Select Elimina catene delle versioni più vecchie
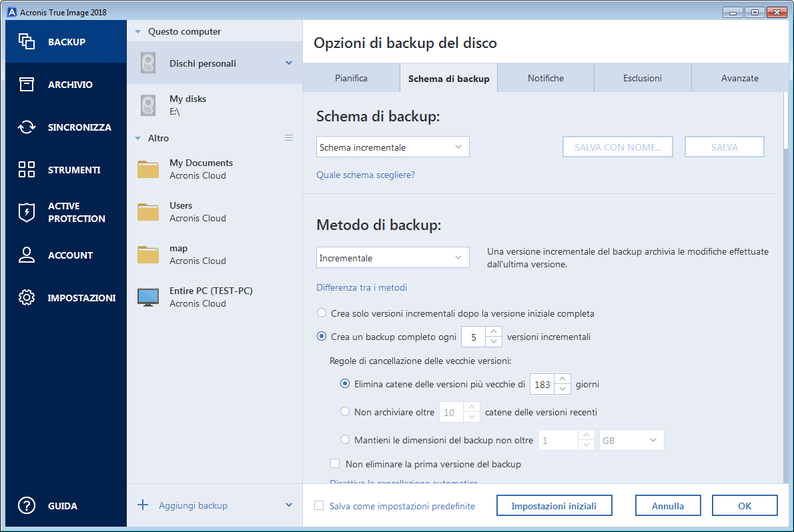Screen dimensions: 794x532 tap(345, 384)
